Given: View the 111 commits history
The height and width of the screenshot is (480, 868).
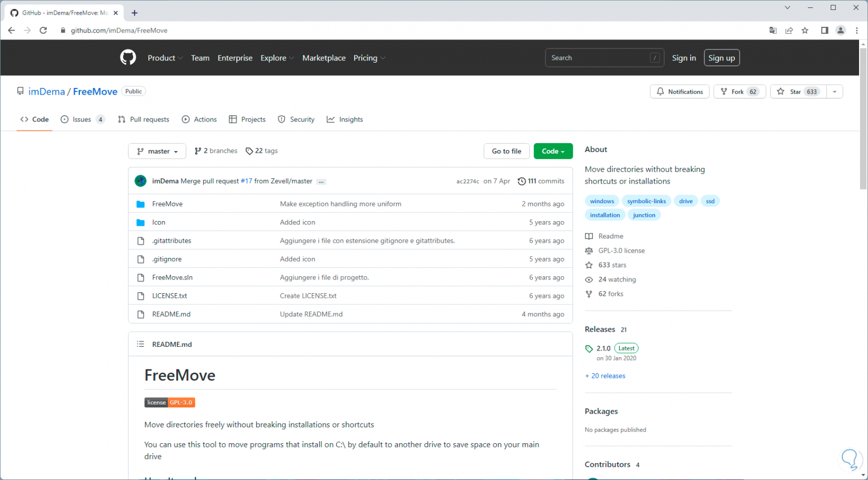Looking at the screenshot, I should (x=541, y=181).
